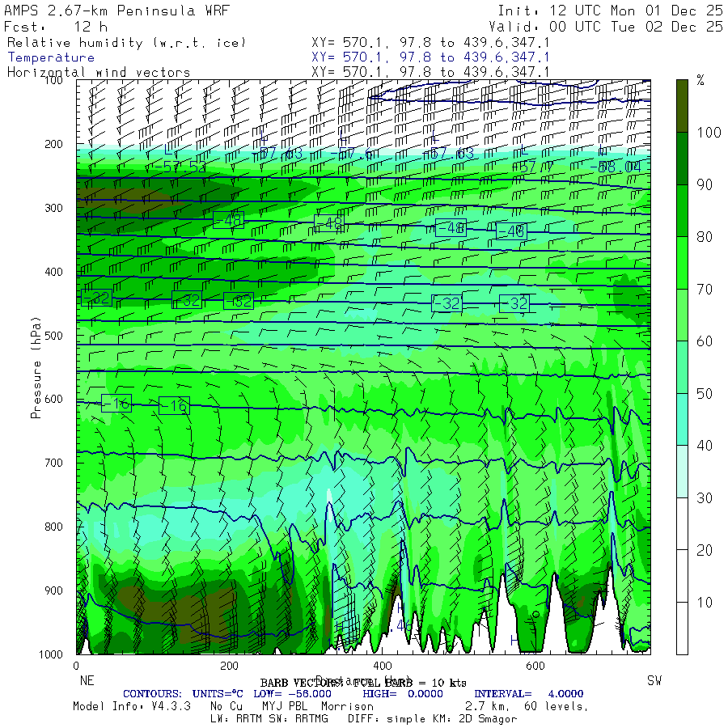The image size is (728, 728).
Task: Select the blue "Temperature" field label
Action: pos(51,57)
